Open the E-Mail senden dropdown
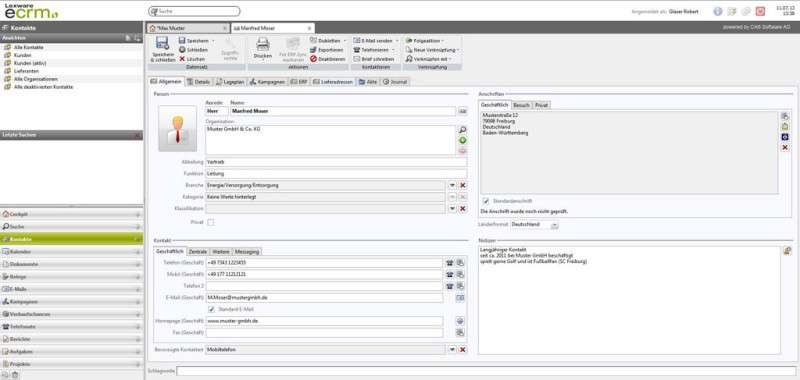 (x=397, y=40)
